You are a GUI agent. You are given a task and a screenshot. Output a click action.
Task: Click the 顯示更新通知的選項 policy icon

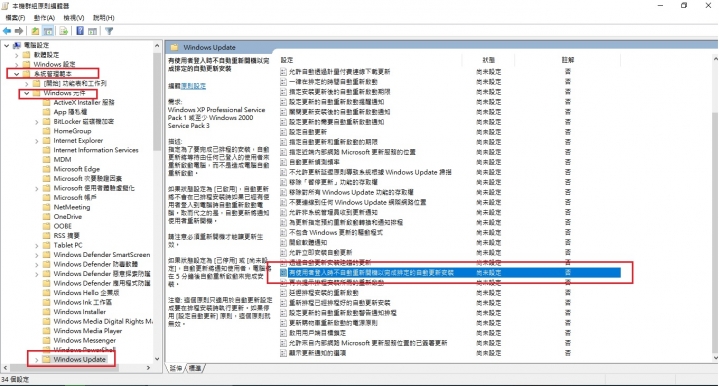tap(283, 353)
